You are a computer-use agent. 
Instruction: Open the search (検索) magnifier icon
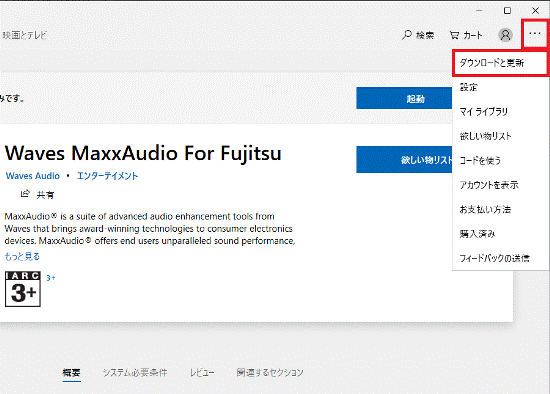point(407,35)
